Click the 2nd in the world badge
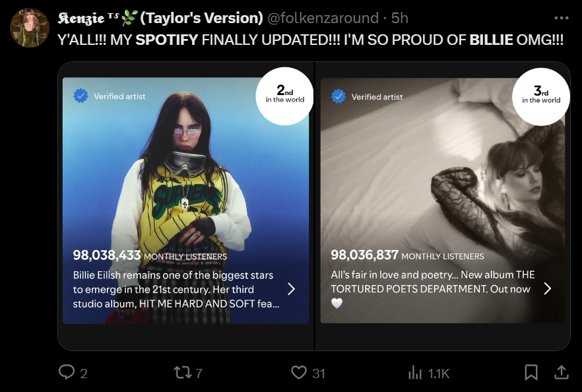The image size is (582, 392). (284, 95)
